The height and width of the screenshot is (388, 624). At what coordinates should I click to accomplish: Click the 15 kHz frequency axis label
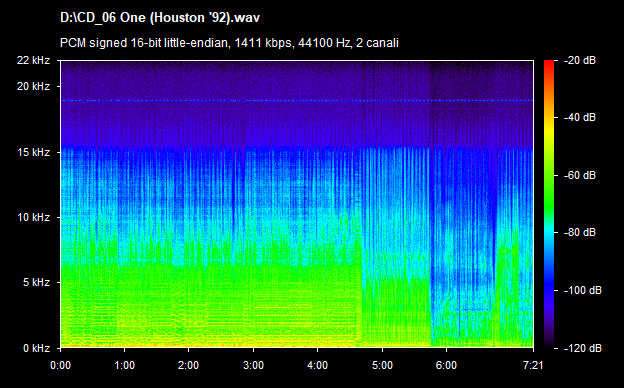click(33, 152)
